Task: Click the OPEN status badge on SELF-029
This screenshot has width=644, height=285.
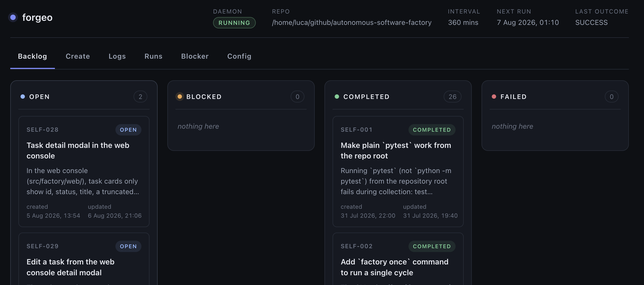Action: point(128,246)
